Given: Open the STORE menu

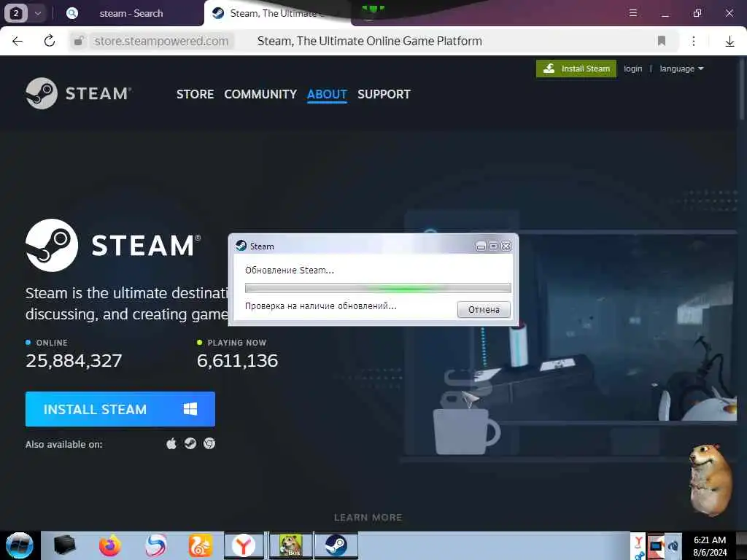Looking at the screenshot, I should 195,94.
